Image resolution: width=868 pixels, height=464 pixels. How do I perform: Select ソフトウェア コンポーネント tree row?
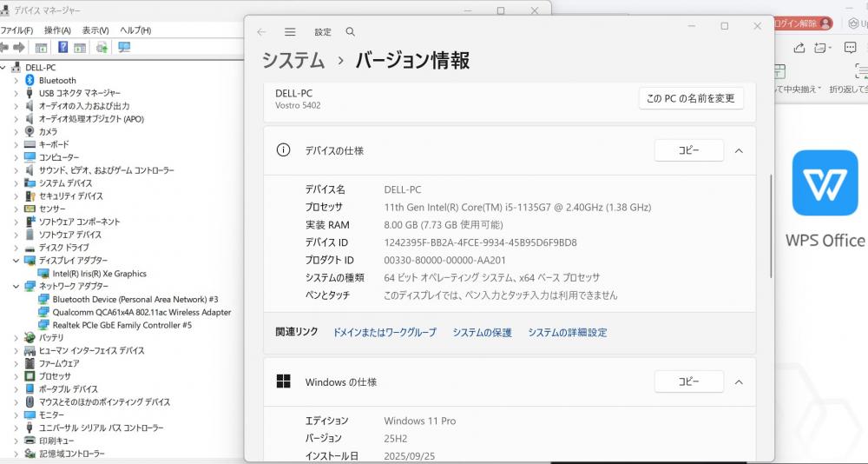pyautogui.click(x=79, y=222)
